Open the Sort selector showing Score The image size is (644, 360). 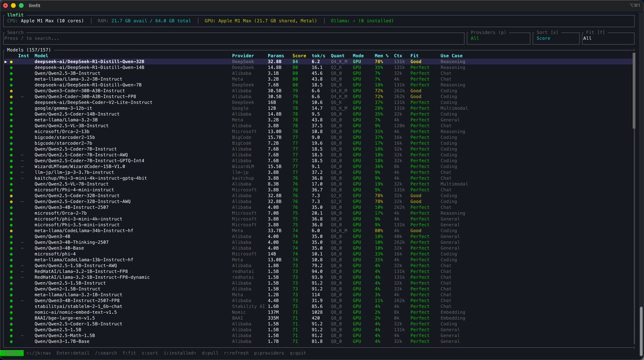tap(557, 38)
